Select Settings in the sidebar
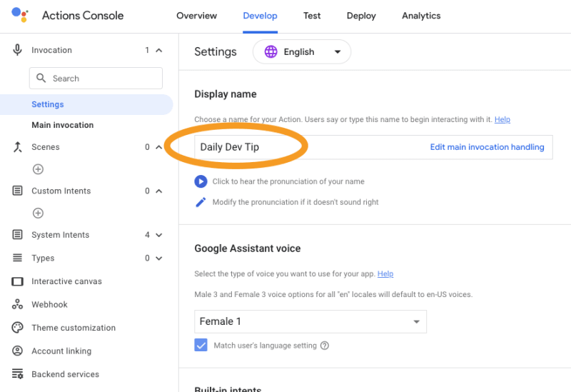 click(86, 104)
